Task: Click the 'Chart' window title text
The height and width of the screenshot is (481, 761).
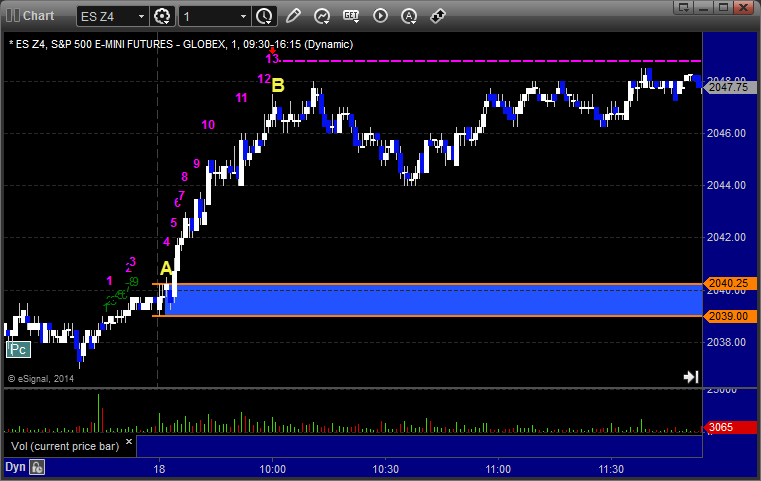Action: 38,16
